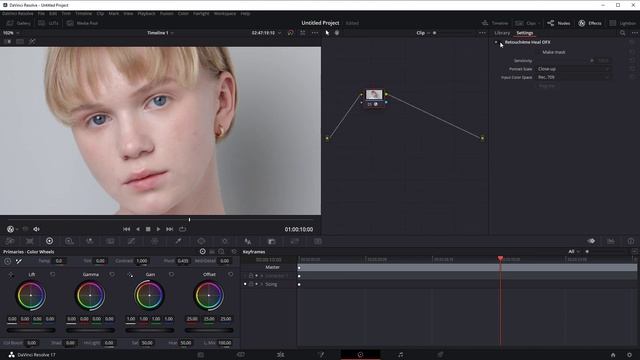Open the File menu
Screen dimensions: 640x360
tap(41, 13)
